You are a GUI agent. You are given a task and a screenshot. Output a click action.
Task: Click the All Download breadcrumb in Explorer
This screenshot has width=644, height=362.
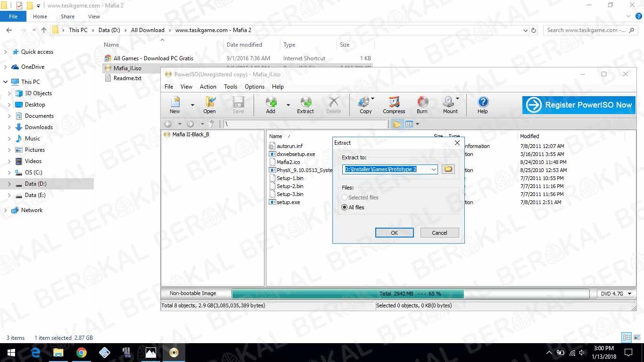tap(148, 30)
